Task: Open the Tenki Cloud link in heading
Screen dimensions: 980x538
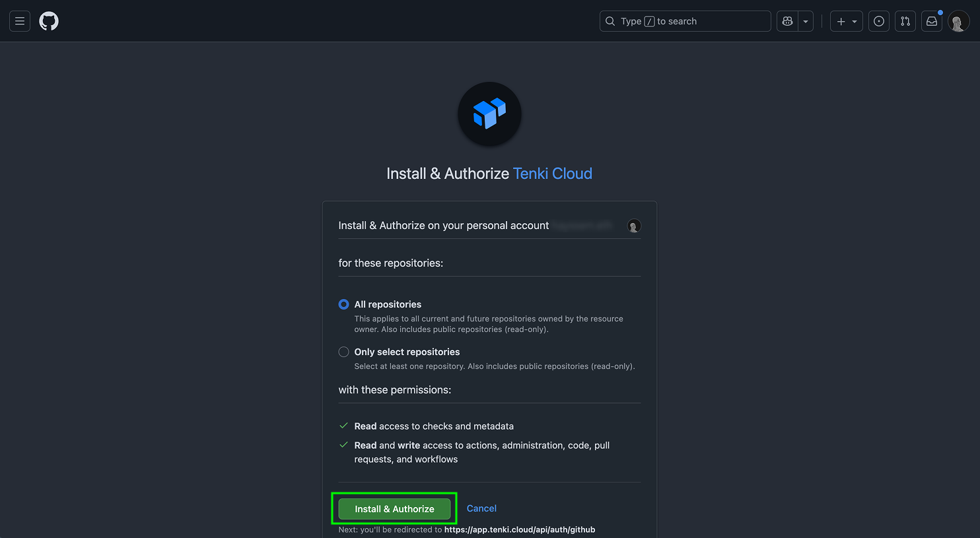Action: tap(552, 174)
